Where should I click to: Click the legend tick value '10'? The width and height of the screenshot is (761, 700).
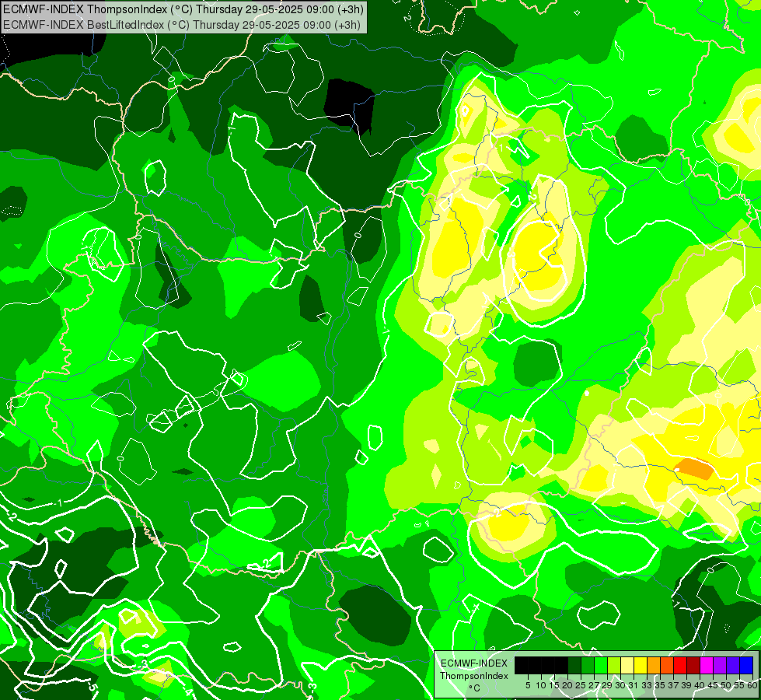[541, 685]
